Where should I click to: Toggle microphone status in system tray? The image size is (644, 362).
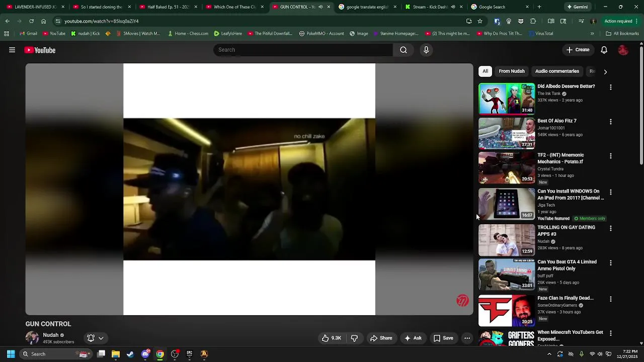click(581, 354)
